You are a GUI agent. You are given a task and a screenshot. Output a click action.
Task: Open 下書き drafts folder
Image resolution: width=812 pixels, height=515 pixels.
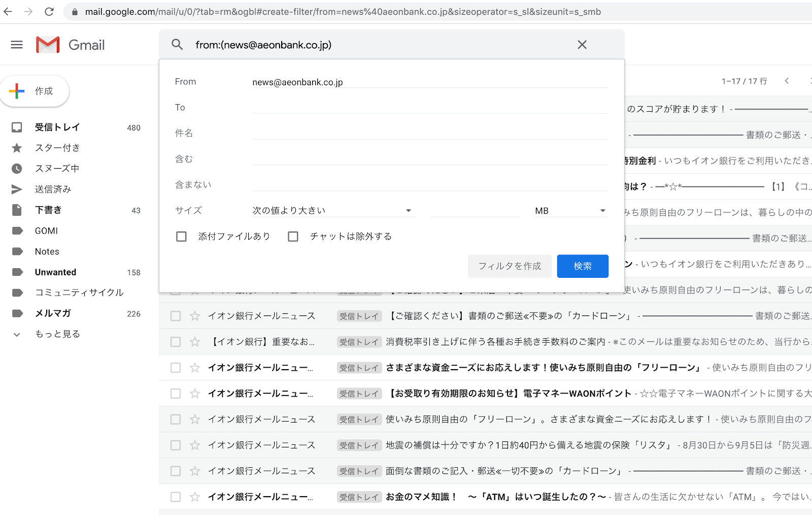[x=48, y=210]
